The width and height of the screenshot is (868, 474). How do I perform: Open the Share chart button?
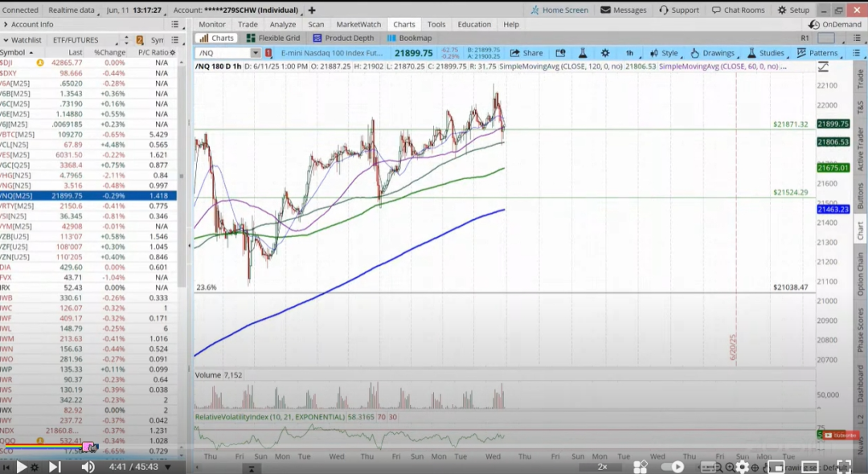526,53
